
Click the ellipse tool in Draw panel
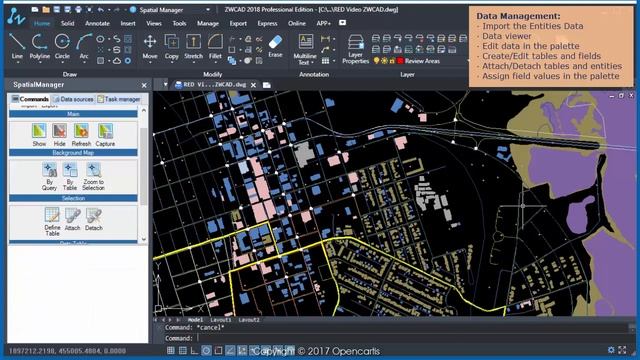[100, 39]
